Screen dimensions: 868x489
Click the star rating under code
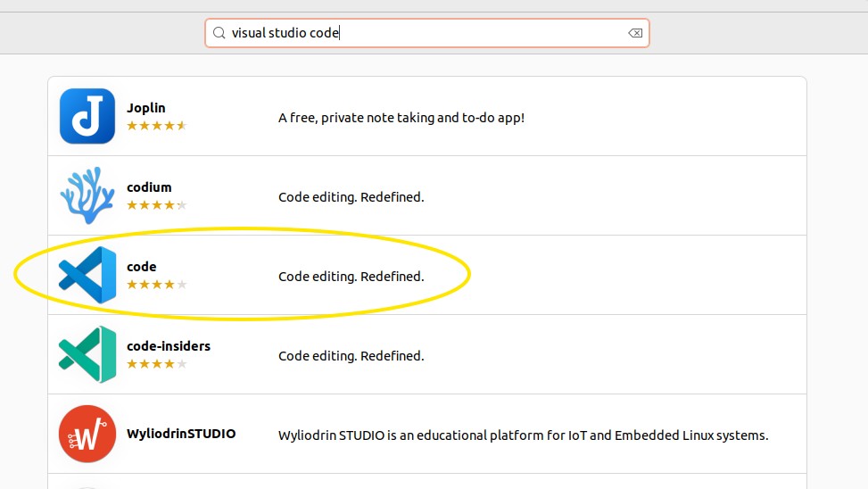pos(156,285)
